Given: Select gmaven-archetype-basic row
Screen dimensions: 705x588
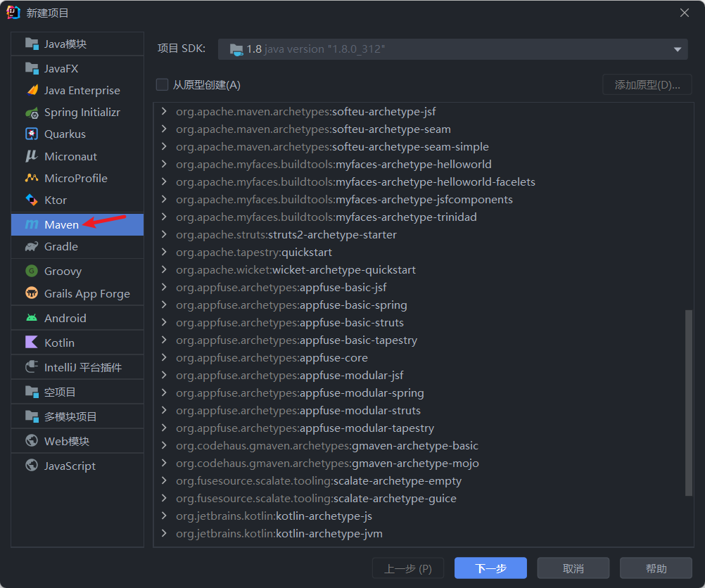Looking at the screenshot, I should coord(423,445).
